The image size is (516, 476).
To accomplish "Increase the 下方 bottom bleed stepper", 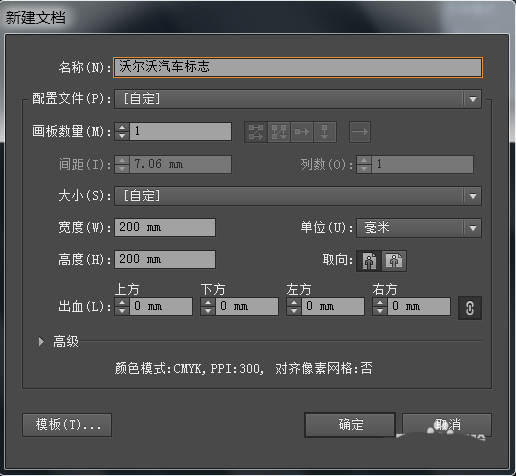I will point(208,303).
